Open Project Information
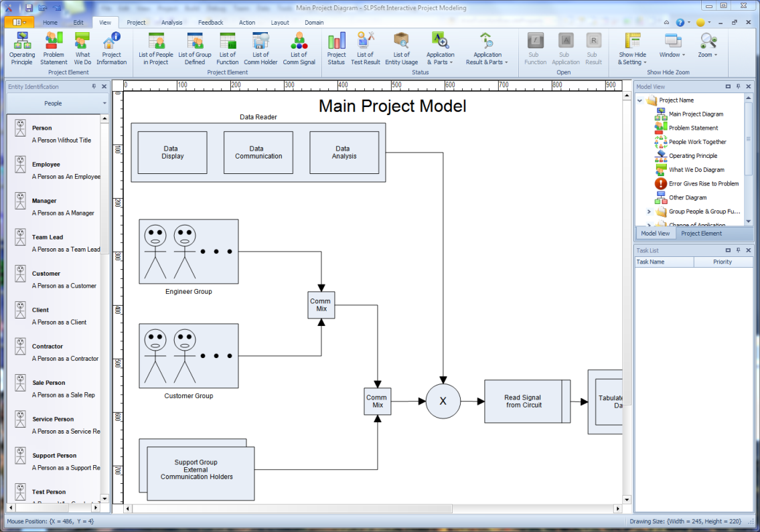Viewport: 760px width, 532px height. coord(111,48)
